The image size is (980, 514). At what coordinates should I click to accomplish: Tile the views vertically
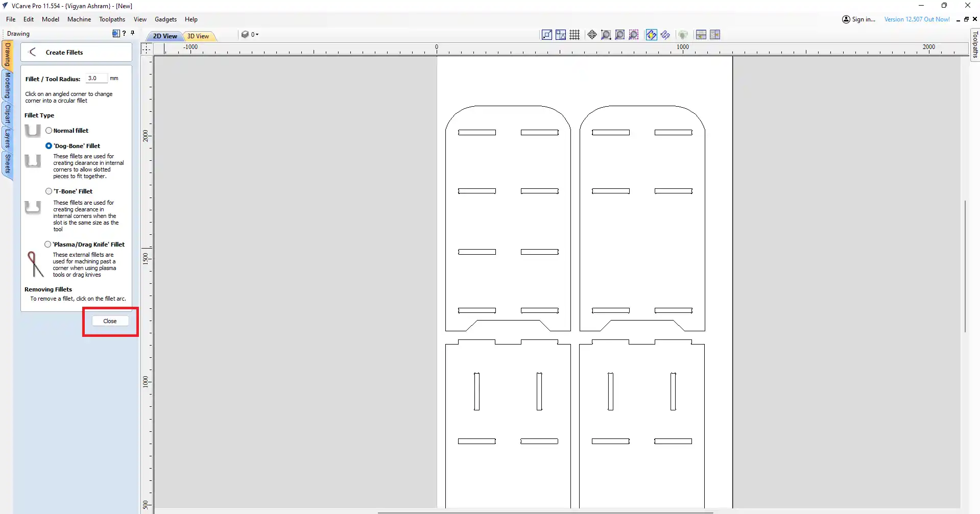tap(714, 35)
